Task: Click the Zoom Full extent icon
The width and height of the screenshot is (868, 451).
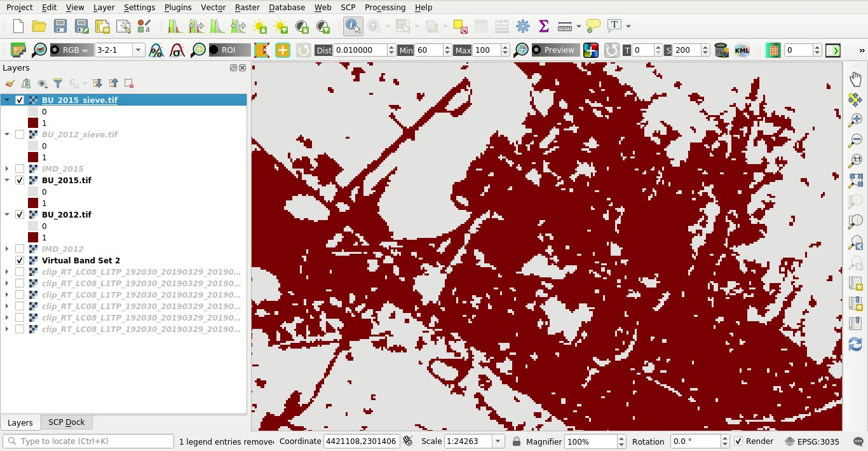Action: tap(855, 181)
